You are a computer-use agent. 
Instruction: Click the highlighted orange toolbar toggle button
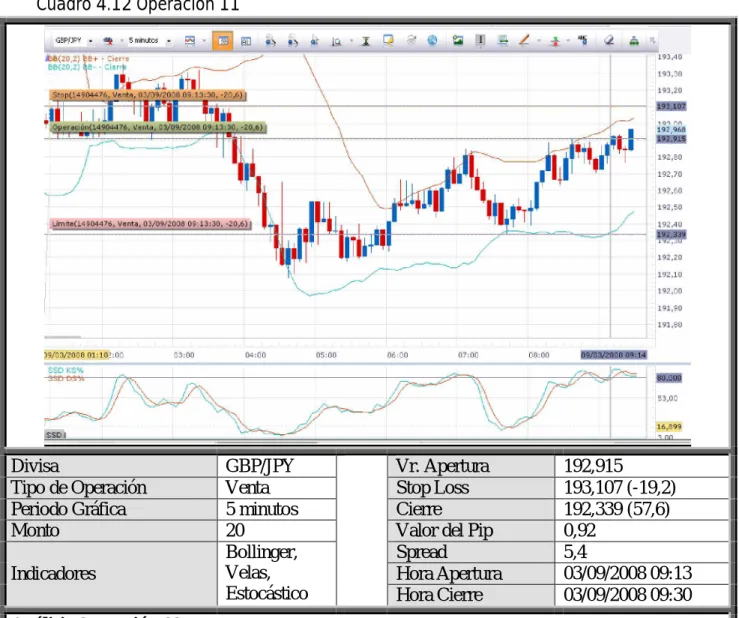pyautogui.click(x=222, y=41)
